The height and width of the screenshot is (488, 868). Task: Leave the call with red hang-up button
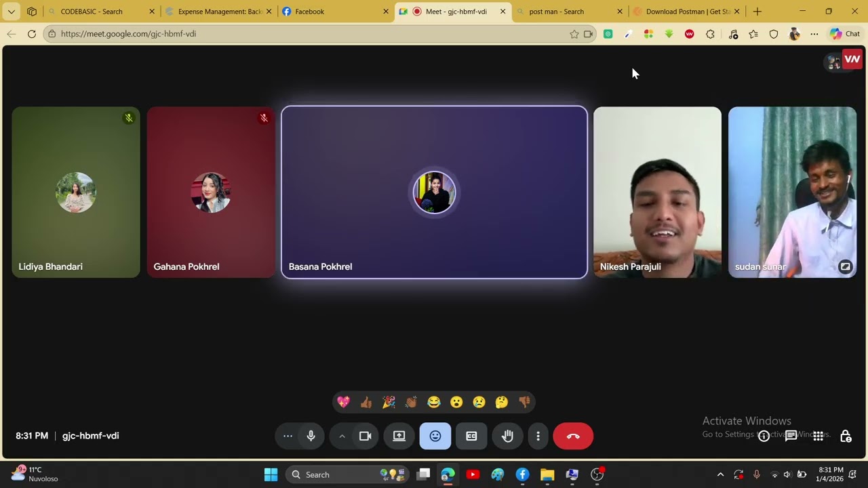[x=573, y=436]
